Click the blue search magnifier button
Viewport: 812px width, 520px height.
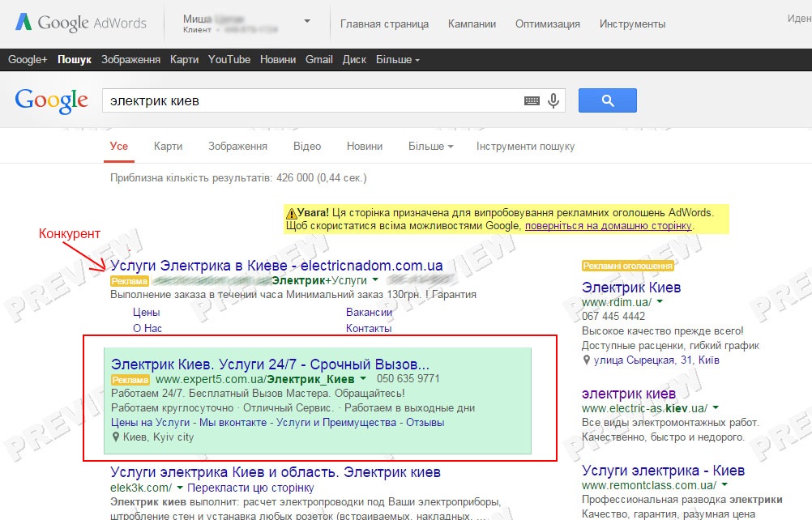point(608,100)
